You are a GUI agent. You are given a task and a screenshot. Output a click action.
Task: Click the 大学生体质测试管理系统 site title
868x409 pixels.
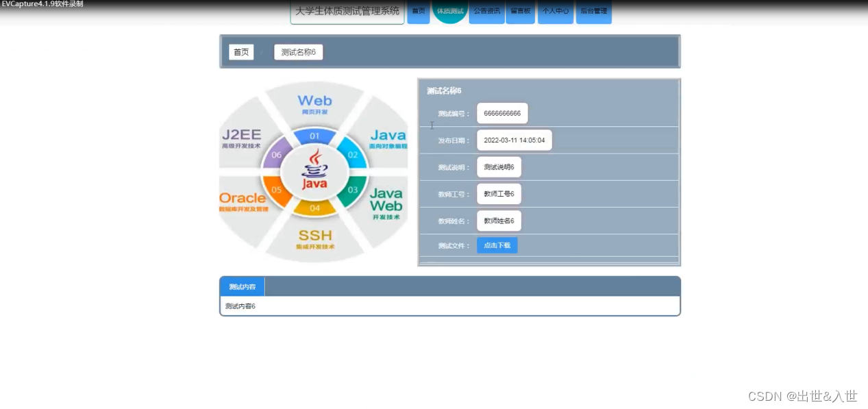(x=347, y=12)
